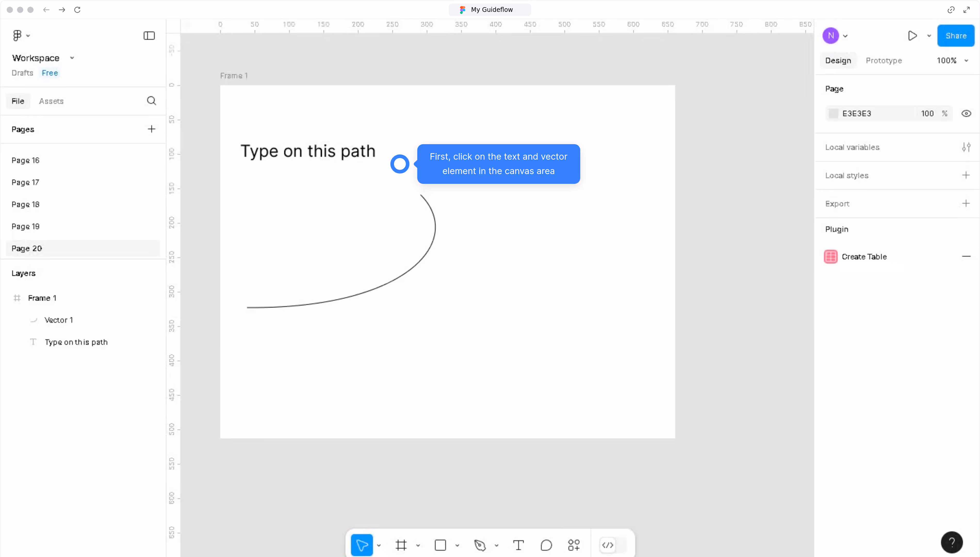The image size is (980, 557).
Task: Select the Rectangle shape tool
Action: [441, 545]
